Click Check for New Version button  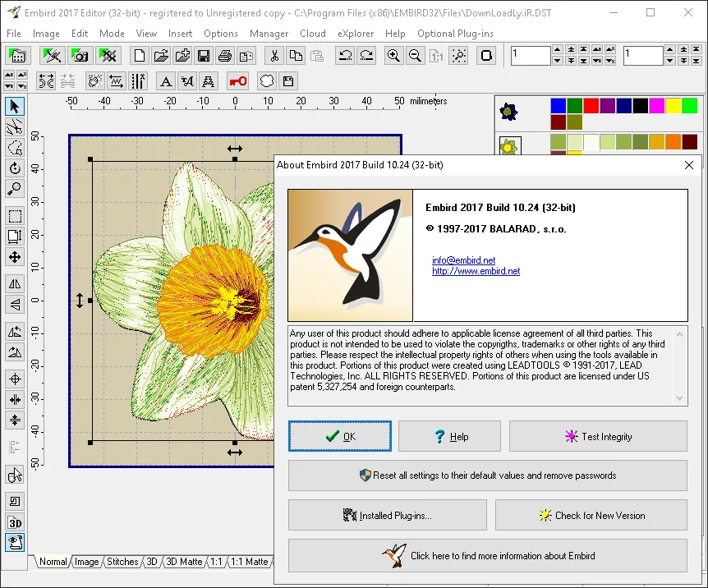591,515
